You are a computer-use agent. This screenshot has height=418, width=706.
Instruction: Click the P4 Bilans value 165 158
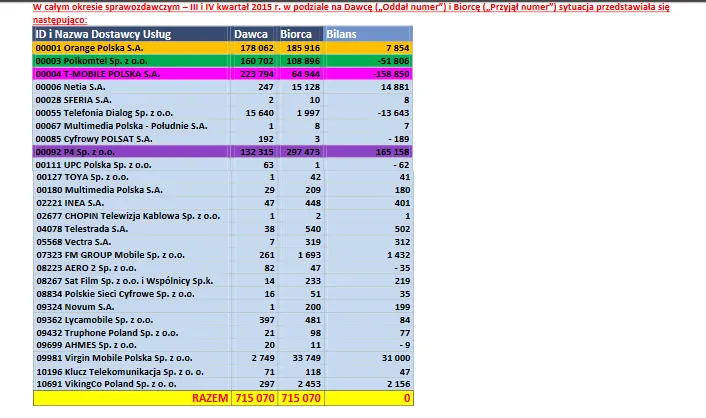392,152
